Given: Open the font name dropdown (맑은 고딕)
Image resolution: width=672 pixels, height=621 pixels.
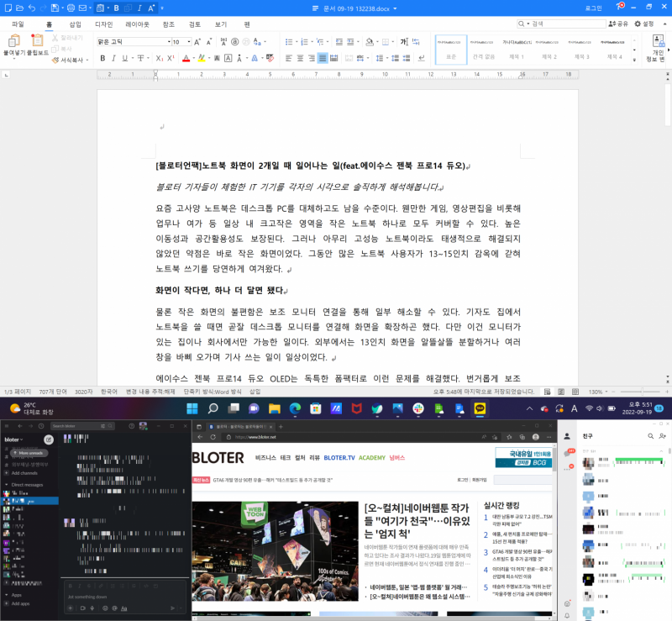Looking at the screenshot, I should click(x=169, y=42).
